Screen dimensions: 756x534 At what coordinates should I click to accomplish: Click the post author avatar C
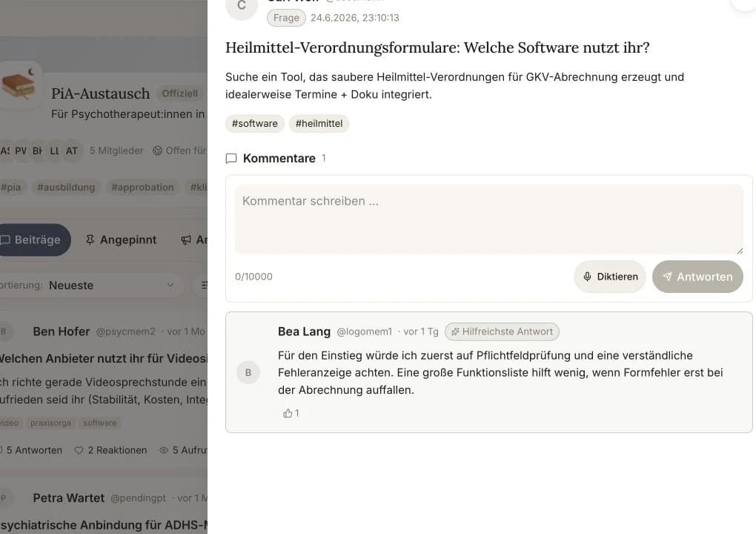242,6
